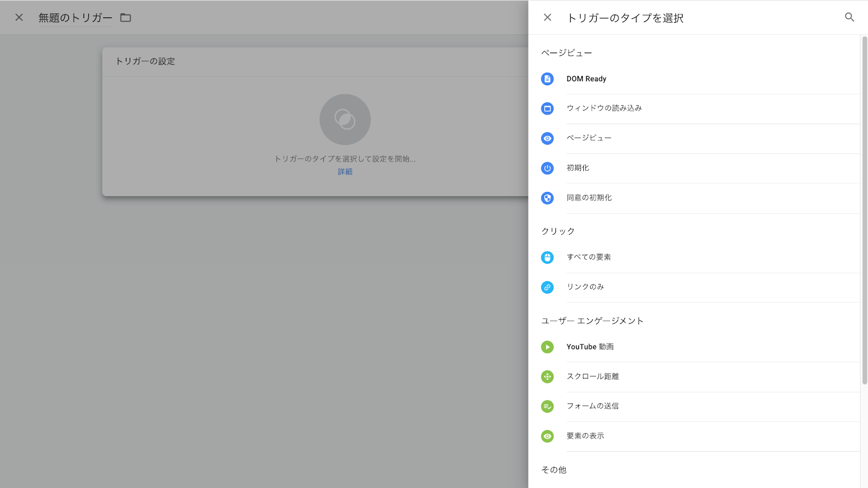Open search in trigger type panel
Viewport: 868px width, 488px height.
(850, 17)
